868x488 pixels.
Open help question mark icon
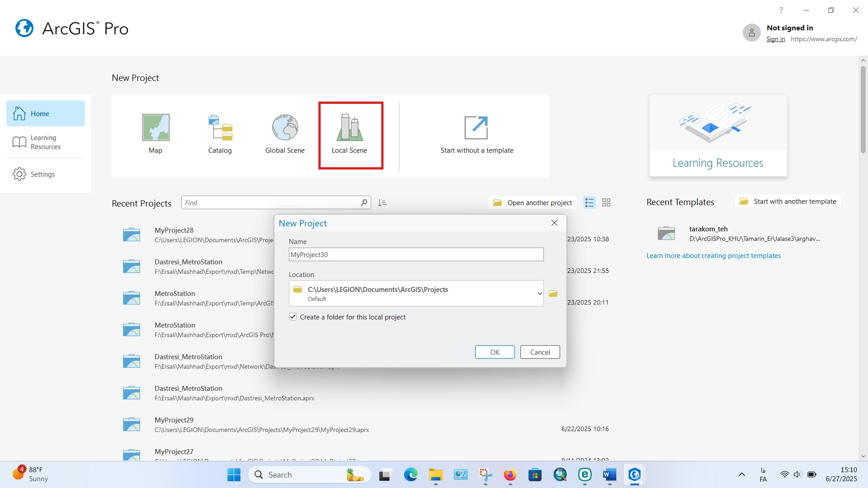(781, 10)
